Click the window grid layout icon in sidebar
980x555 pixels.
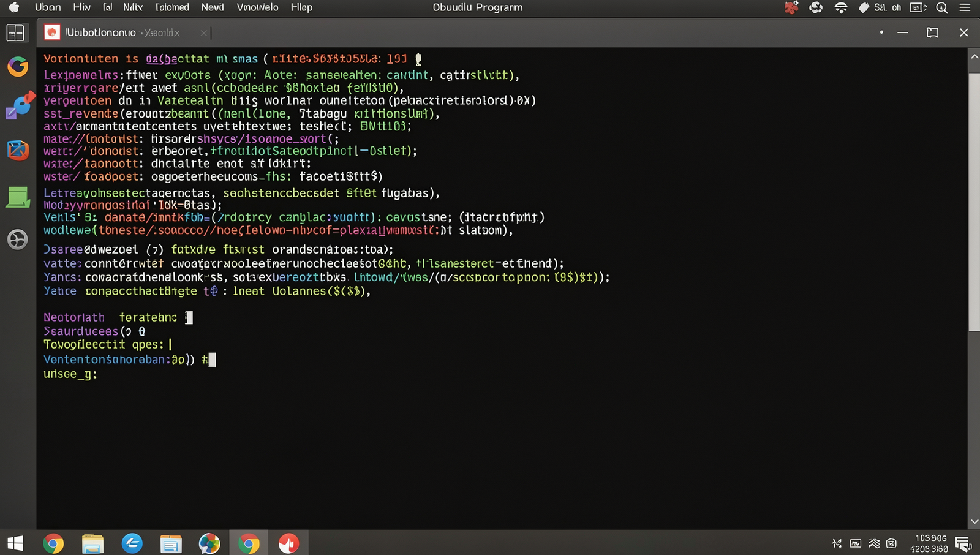tap(15, 32)
